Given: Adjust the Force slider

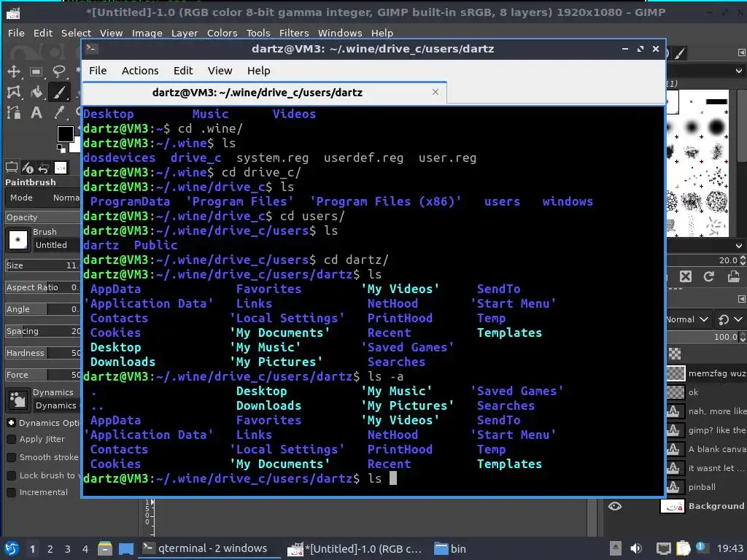Looking at the screenshot, I should (x=43, y=375).
